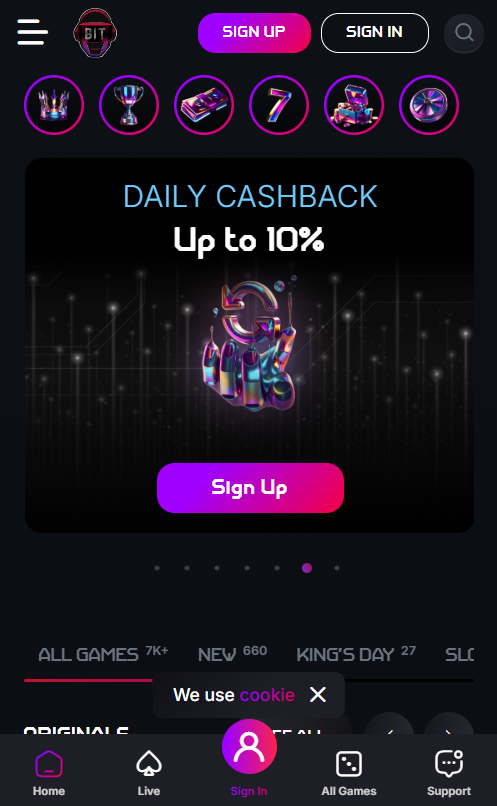
Task: Open the hamburger menu
Action: click(x=32, y=32)
